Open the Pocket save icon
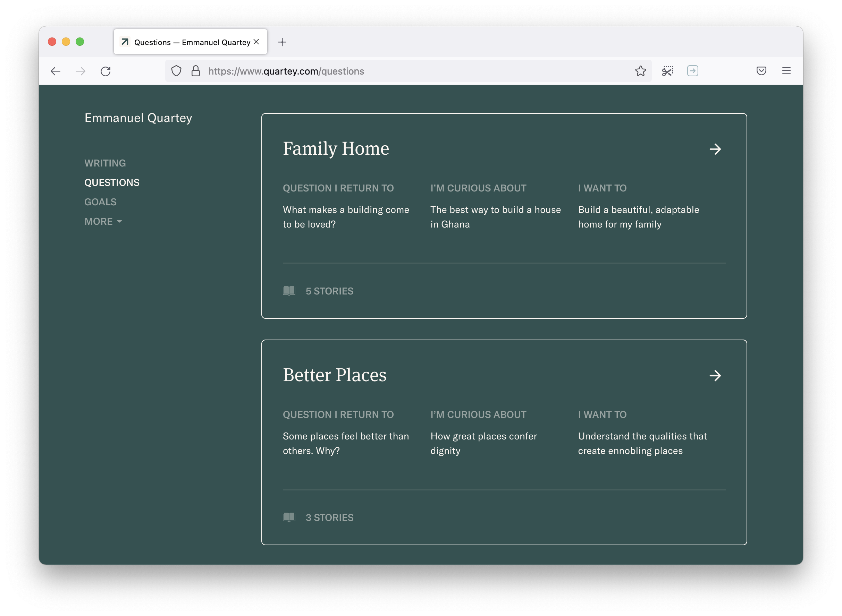 click(761, 71)
